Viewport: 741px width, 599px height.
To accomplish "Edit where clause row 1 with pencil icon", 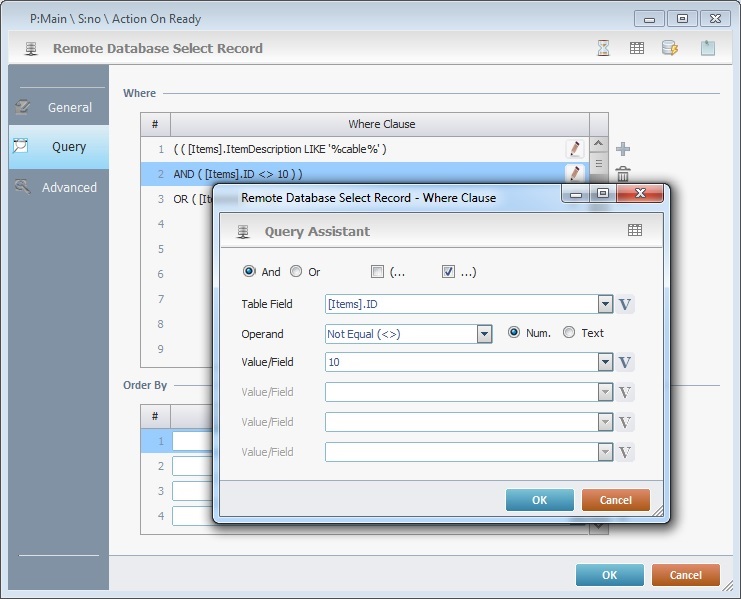I will [574, 149].
